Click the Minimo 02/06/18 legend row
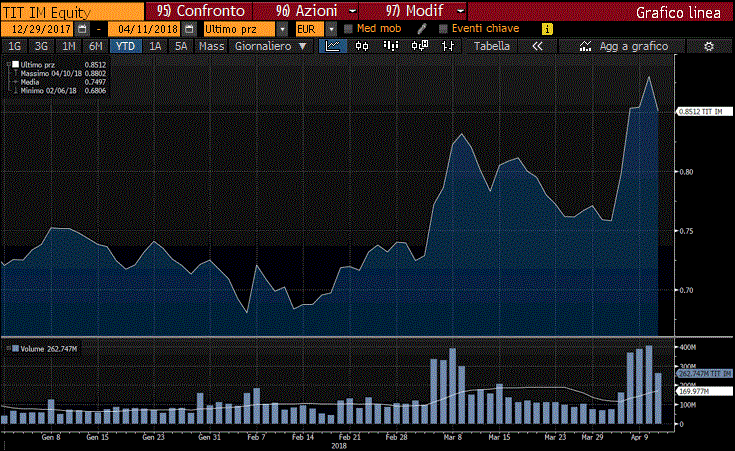Image resolution: width=735 pixels, height=451 pixels. [x=63, y=90]
